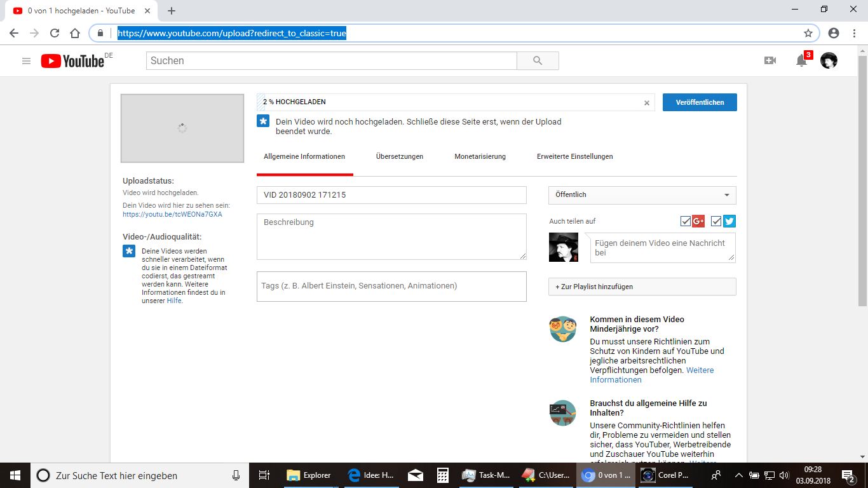Open the notifications bell

click(x=802, y=60)
